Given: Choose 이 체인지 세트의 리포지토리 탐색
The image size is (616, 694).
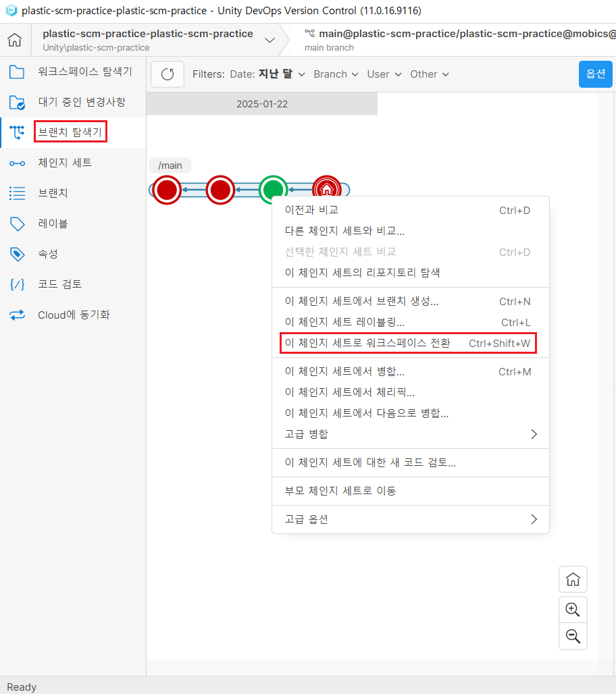Looking at the screenshot, I should (x=411, y=273).
